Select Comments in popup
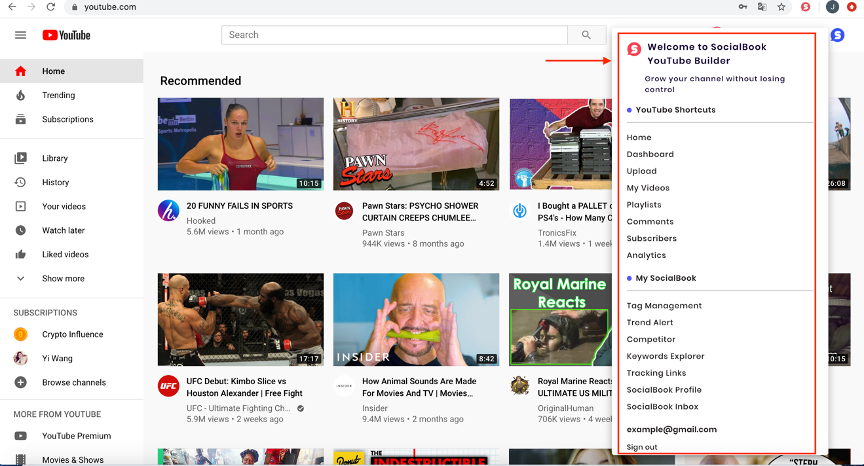Image resolution: width=864 pixels, height=466 pixels. (650, 221)
